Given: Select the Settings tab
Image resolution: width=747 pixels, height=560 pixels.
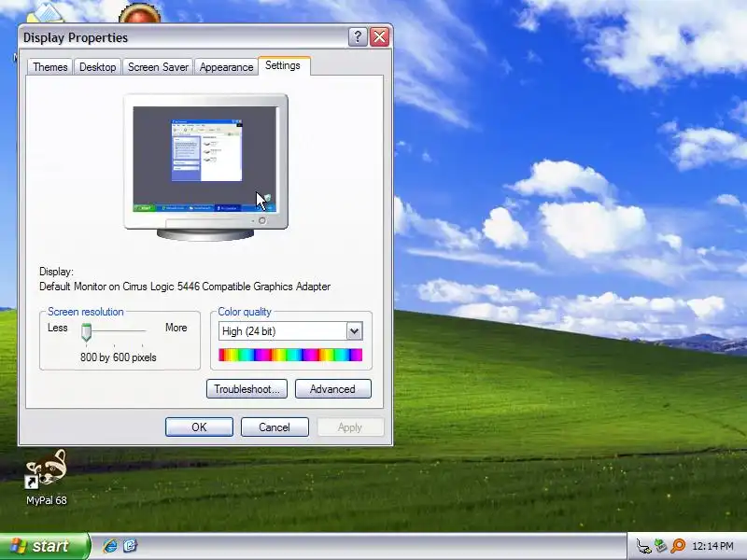Looking at the screenshot, I should point(283,65).
